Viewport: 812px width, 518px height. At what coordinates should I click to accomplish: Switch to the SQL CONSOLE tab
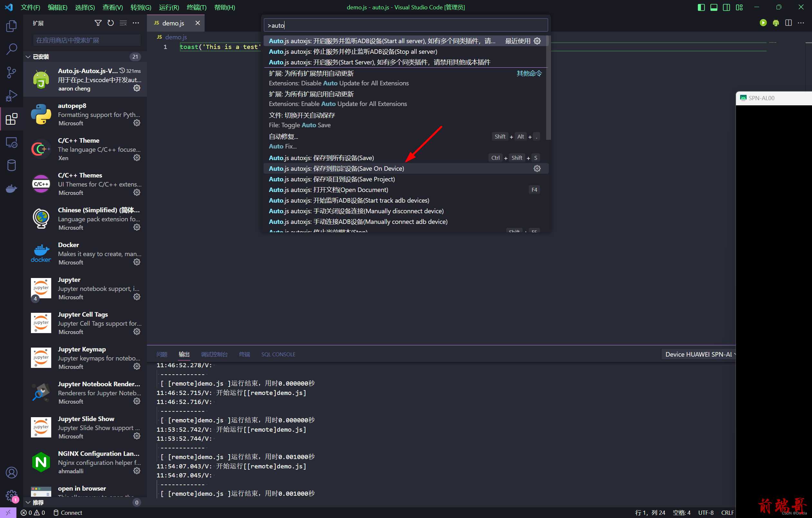[x=278, y=354]
